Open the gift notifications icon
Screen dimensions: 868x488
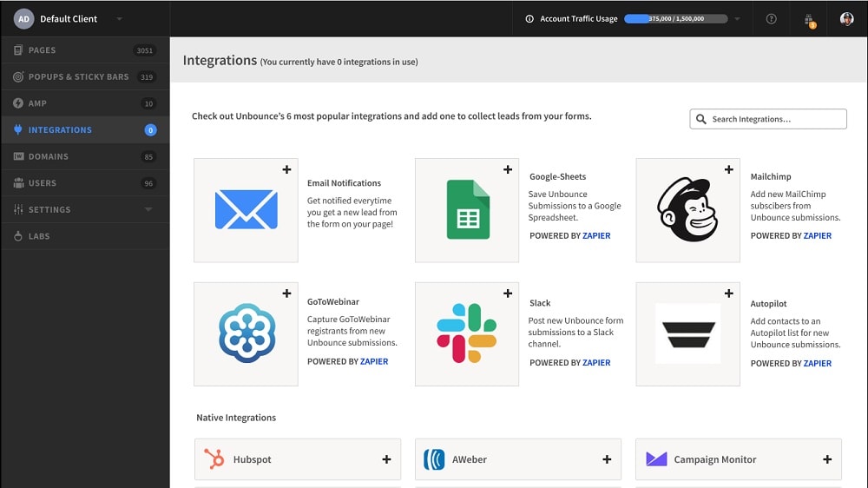[x=810, y=21]
